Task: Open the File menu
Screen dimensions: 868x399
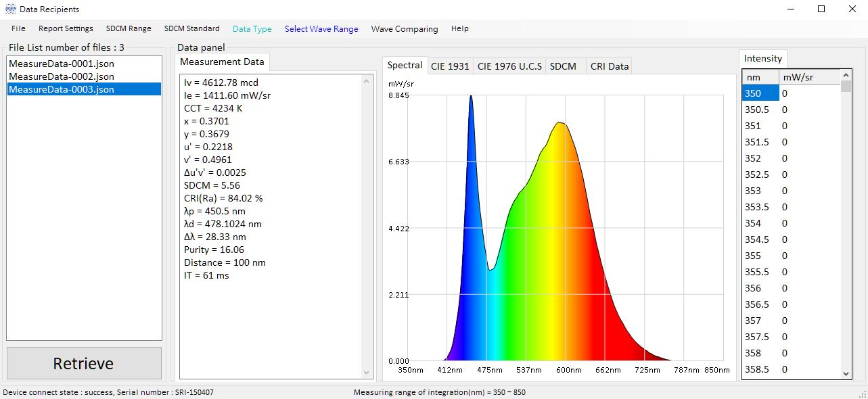Action: (x=18, y=29)
